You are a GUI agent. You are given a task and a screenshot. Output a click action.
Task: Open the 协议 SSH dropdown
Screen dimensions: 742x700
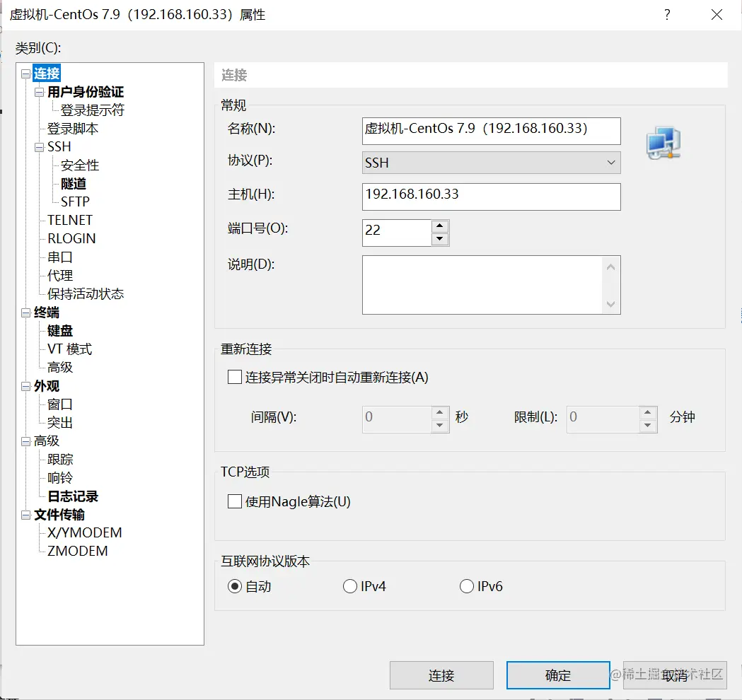[x=491, y=163]
